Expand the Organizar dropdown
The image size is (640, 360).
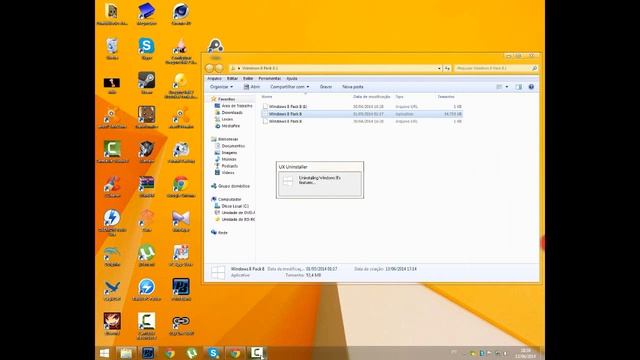pos(221,87)
